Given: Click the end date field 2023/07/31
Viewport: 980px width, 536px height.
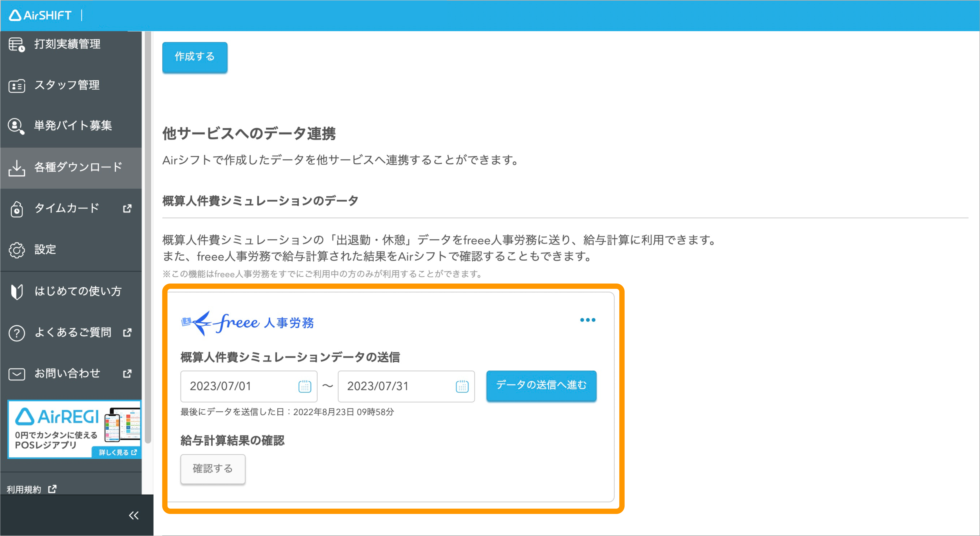Looking at the screenshot, I should (406, 386).
